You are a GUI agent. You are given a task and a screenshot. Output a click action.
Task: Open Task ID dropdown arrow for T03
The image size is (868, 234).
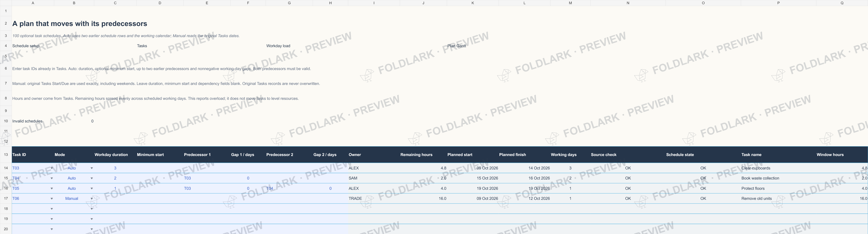(51, 168)
